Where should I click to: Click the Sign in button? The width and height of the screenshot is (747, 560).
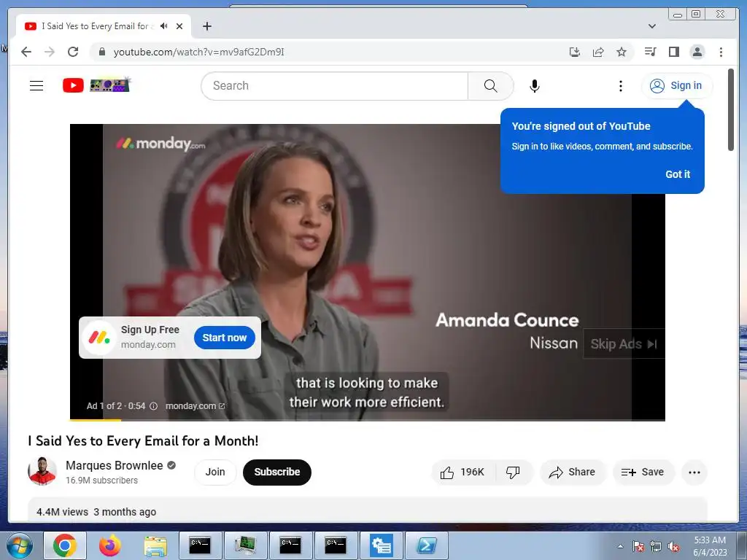point(676,86)
